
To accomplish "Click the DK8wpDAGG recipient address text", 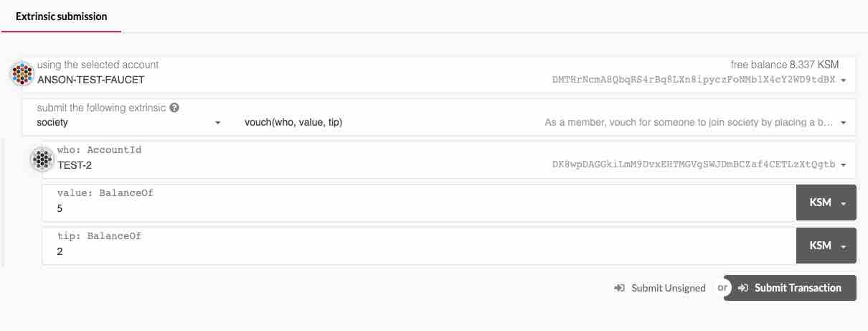I will tap(694, 165).
